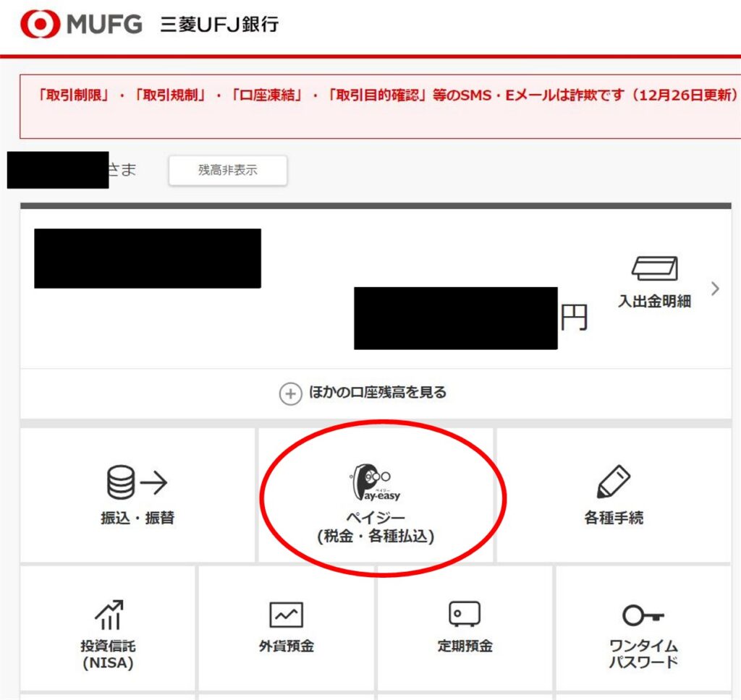
Task: Click the chevron next to 入出金明細
Action: (715, 289)
